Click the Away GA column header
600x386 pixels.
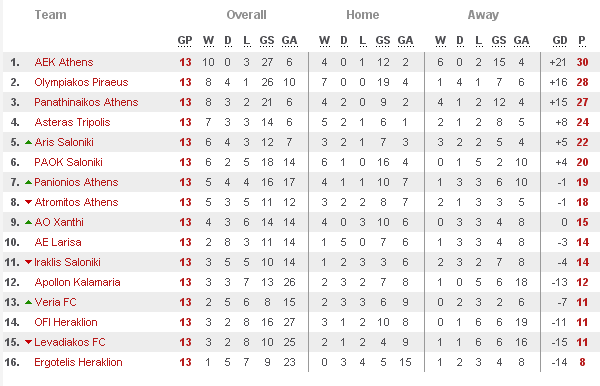click(x=521, y=41)
